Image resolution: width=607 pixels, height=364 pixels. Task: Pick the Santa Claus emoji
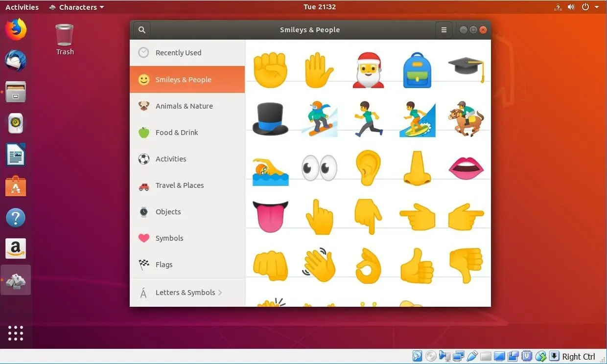coord(368,70)
